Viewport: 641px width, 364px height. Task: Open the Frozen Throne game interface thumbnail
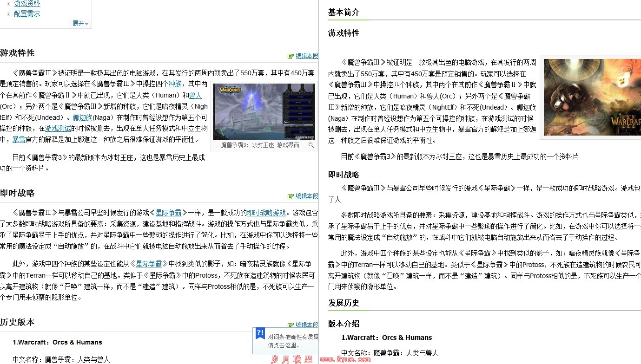click(x=264, y=111)
